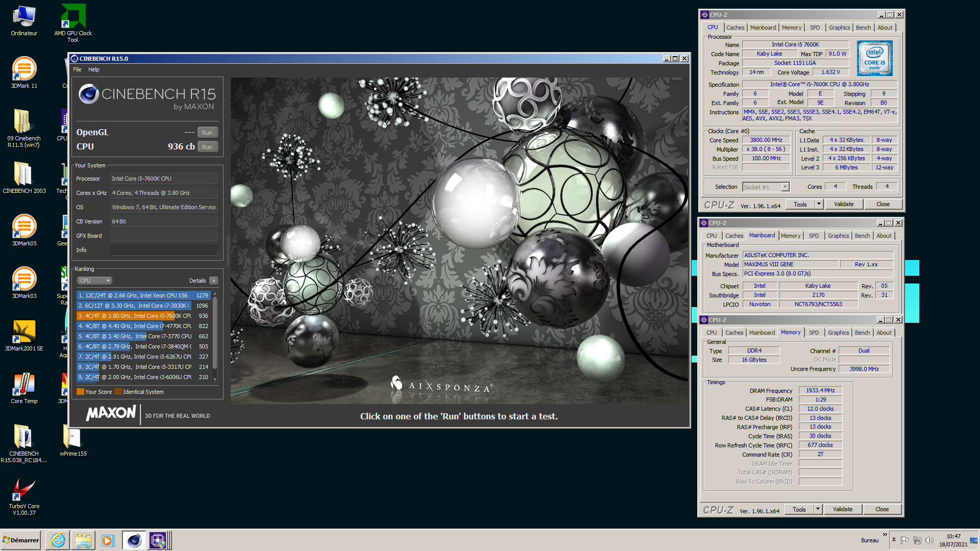Launch AMD GPU Clock Tool shortcut
The width and height of the screenshot is (980, 551).
[73, 23]
